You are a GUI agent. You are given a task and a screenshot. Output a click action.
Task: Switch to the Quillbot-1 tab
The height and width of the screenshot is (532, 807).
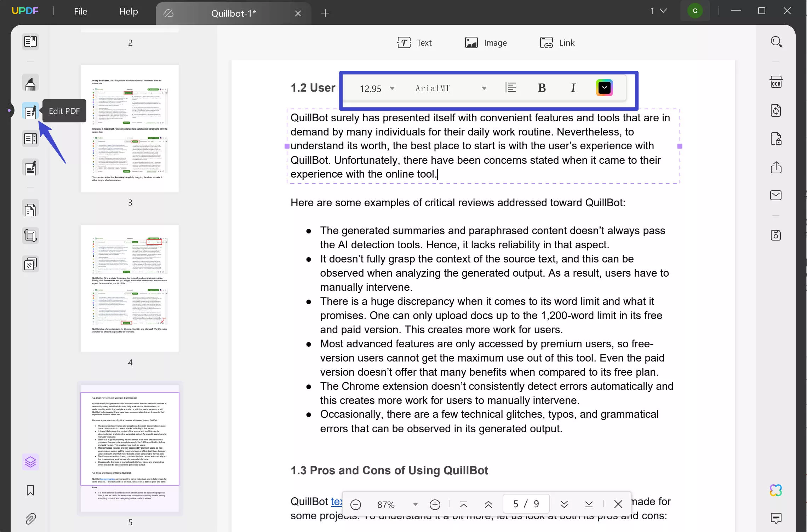(233, 13)
